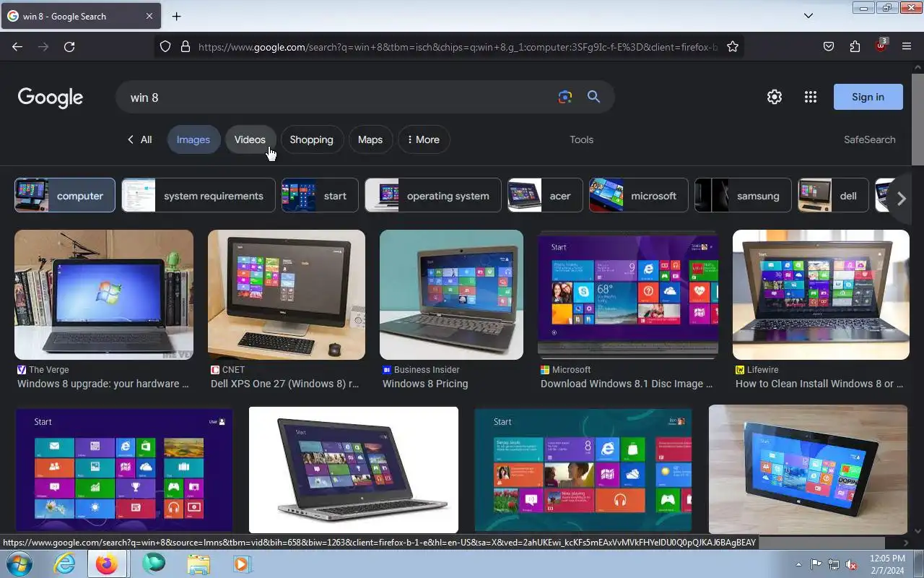Click the browser forward arrow
Viewport: 924px width, 578px height.
(43, 46)
